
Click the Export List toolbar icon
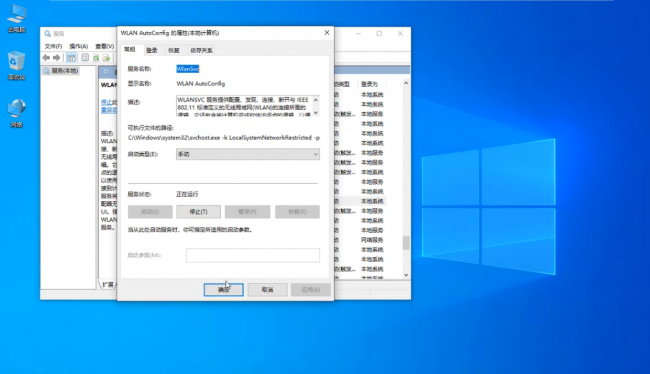[x=107, y=58]
